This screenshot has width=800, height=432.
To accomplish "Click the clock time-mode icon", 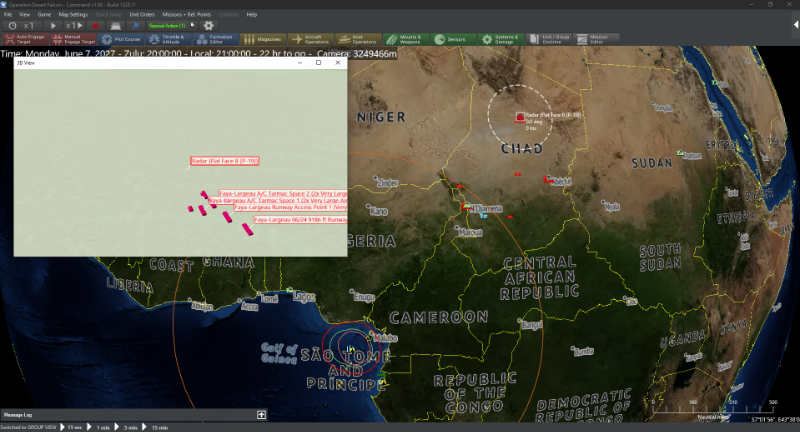I will (12, 26).
